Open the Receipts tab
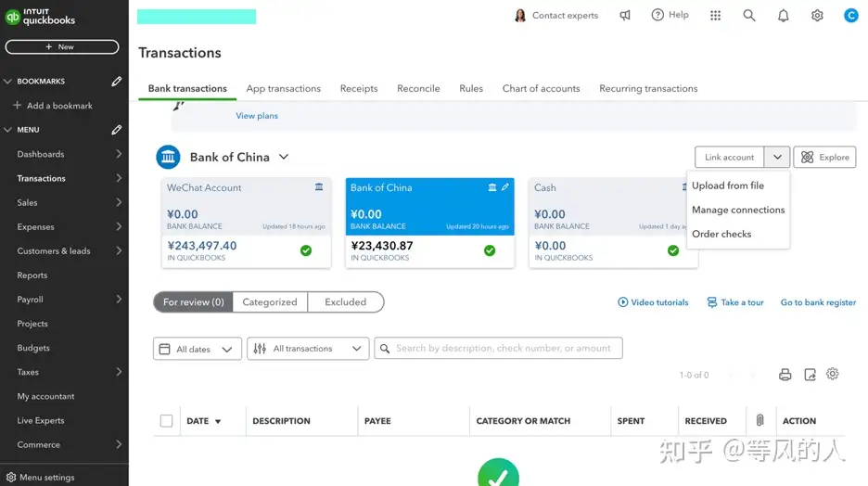 pos(359,88)
